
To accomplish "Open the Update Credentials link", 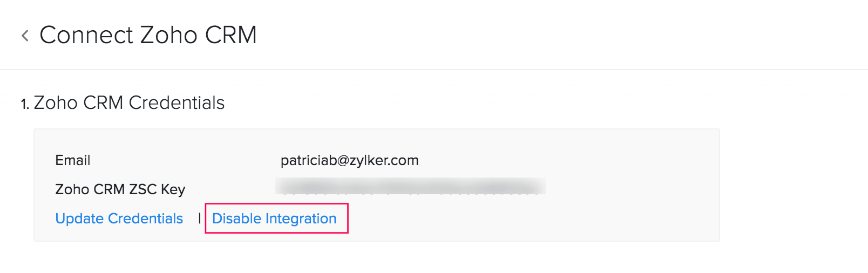I will pos(119,219).
